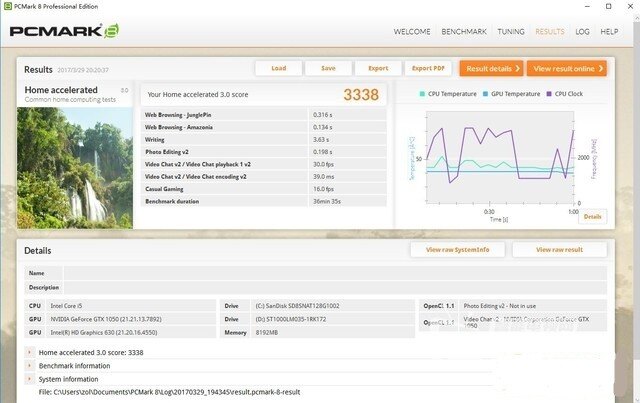
Task: Export the result as PDF
Action: pyautogui.click(x=429, y=68)
